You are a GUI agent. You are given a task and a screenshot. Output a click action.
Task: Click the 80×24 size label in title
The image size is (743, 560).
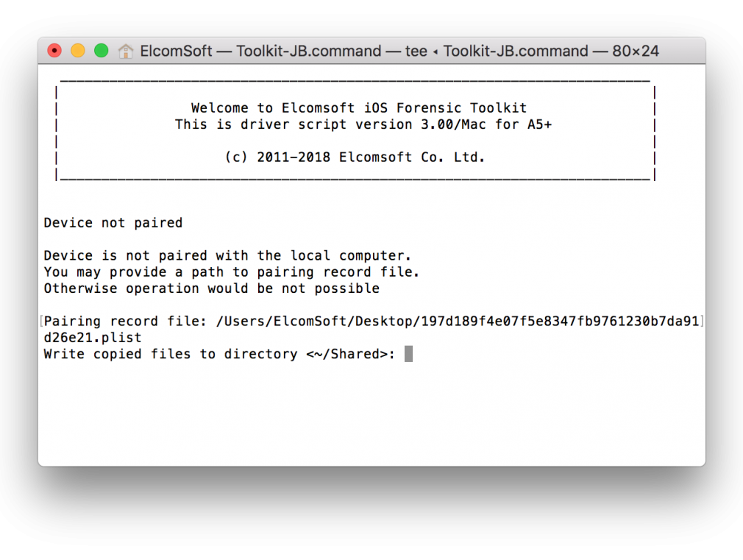click(636, 51)
